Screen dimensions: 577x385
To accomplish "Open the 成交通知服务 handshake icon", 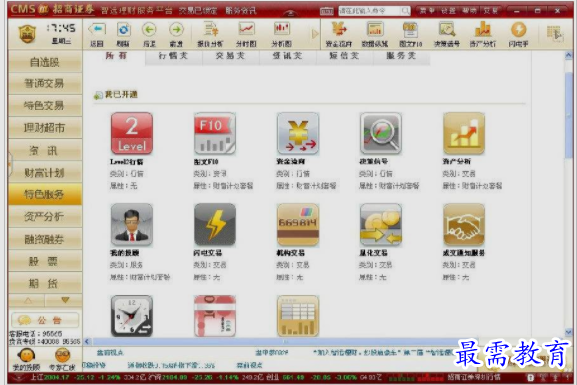I will tap(464, 225).
